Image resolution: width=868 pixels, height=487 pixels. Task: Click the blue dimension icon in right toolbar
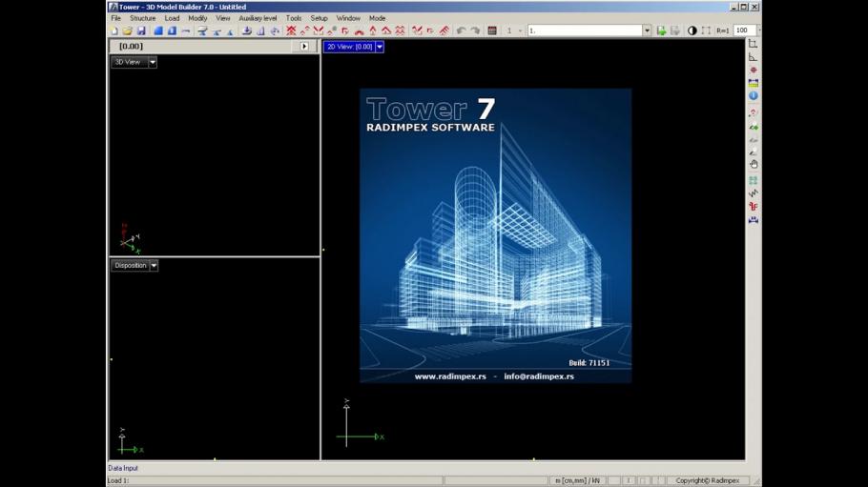[x=754, y=220]
